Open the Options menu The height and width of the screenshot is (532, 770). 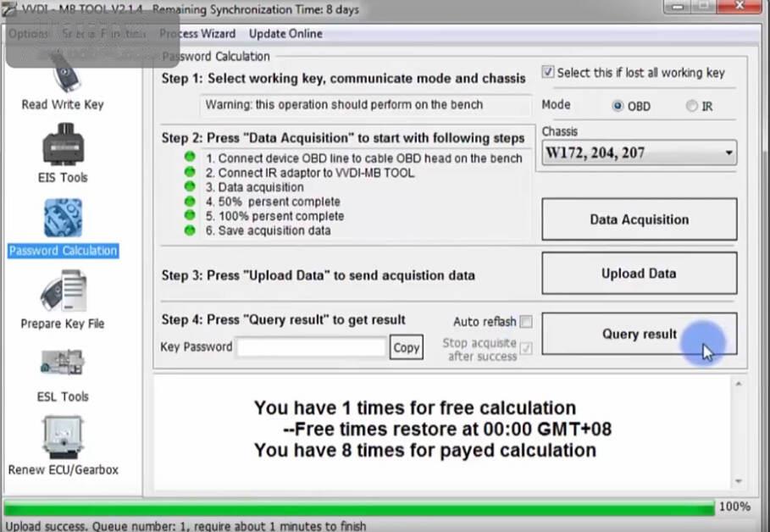pos(29,34)
